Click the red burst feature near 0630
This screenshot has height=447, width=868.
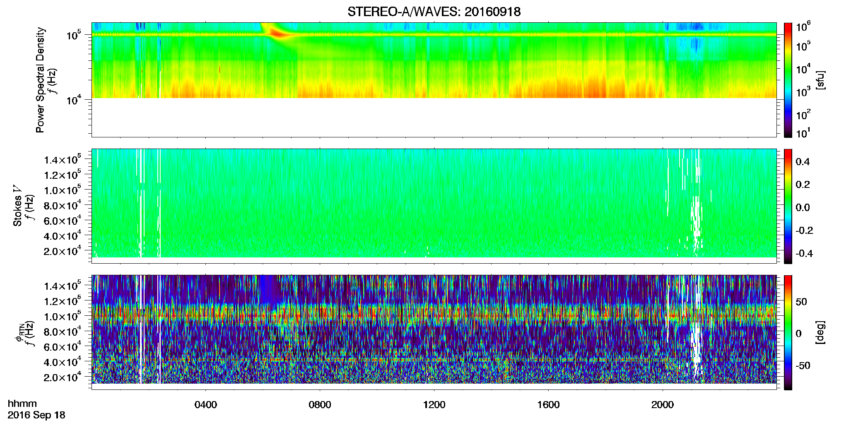pyautogui.click(x=278, y=34)
